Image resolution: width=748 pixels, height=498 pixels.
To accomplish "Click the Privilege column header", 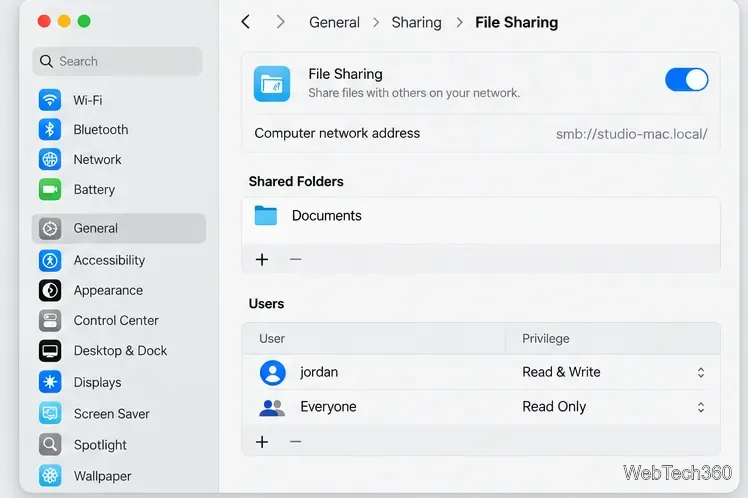I will point(546,339).
